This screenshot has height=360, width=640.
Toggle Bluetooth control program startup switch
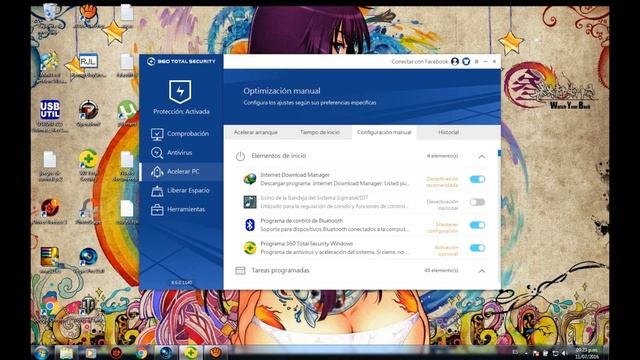pos(477,225)
